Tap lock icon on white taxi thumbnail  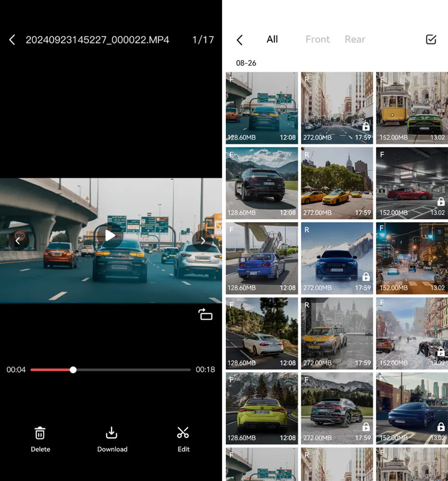point(366,127)
